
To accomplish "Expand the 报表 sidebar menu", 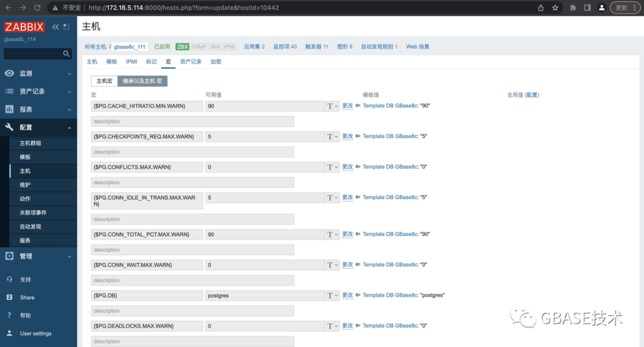I will (39, 110).
